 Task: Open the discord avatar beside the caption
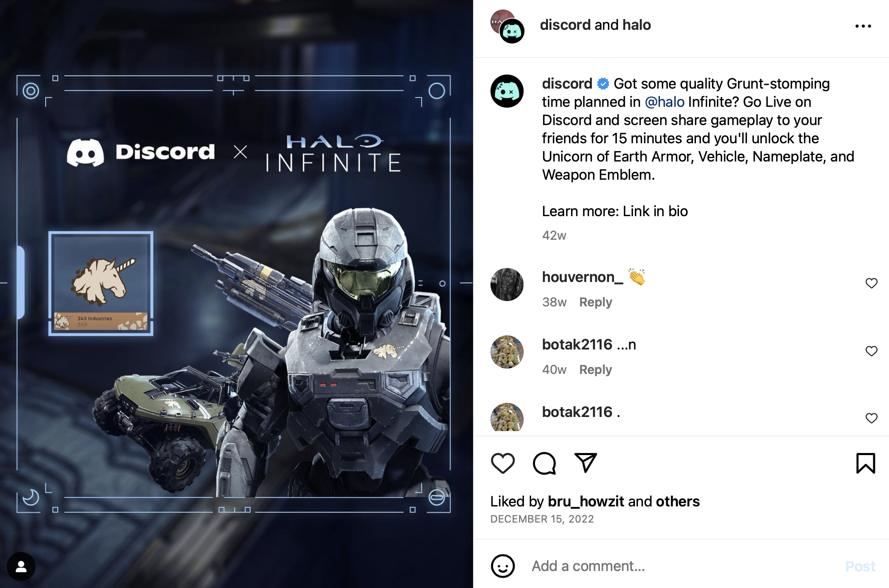(507, 91)
